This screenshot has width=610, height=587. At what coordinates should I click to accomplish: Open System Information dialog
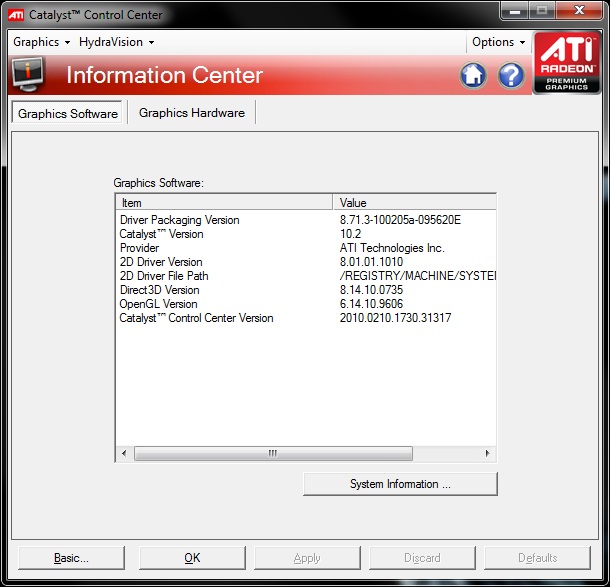[400, 484]
